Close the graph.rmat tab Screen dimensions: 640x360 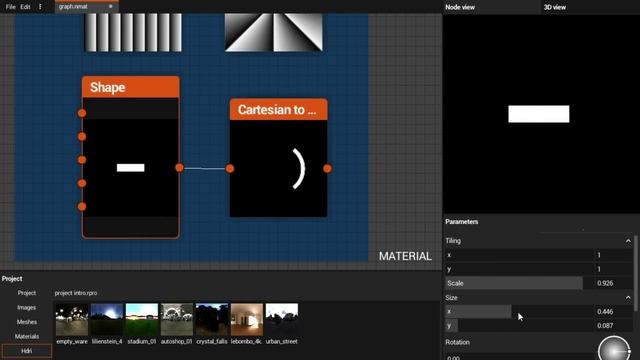[110, 7]
